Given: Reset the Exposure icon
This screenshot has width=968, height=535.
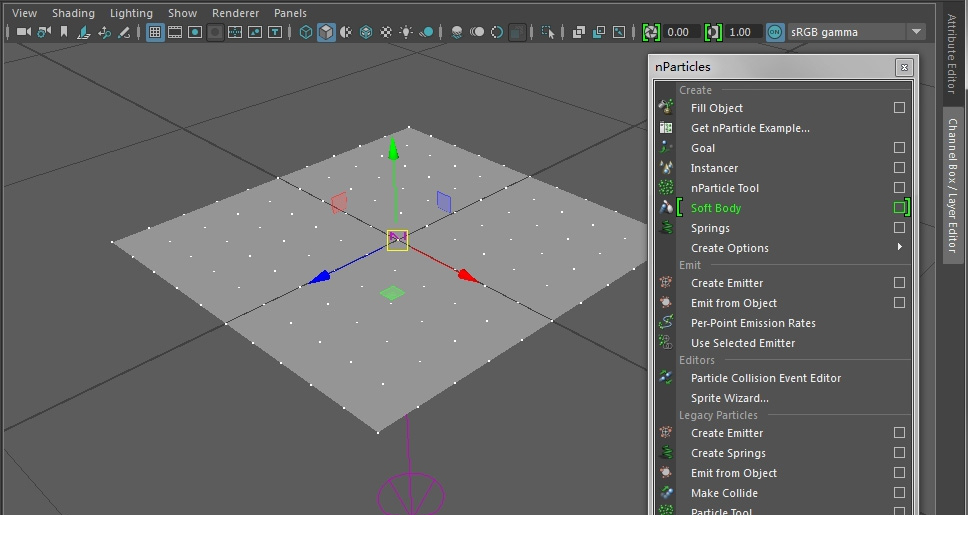Looking at the screenshot, I should point(651,32).
